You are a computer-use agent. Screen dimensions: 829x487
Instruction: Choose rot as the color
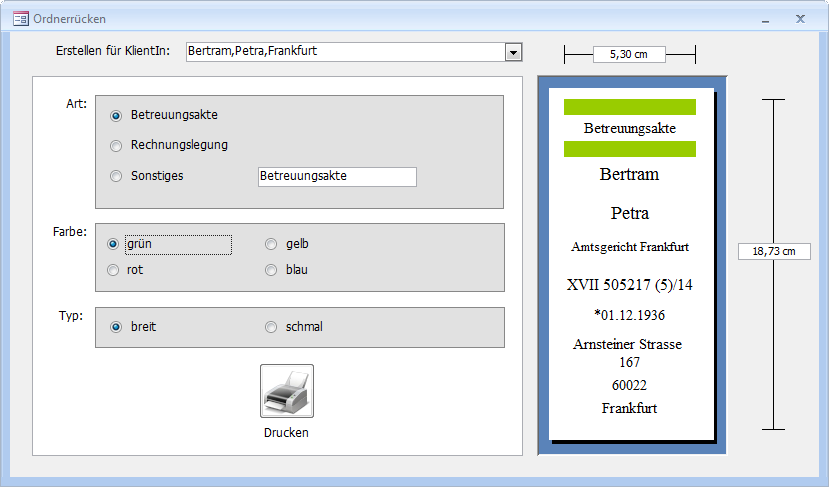point(113,270)
